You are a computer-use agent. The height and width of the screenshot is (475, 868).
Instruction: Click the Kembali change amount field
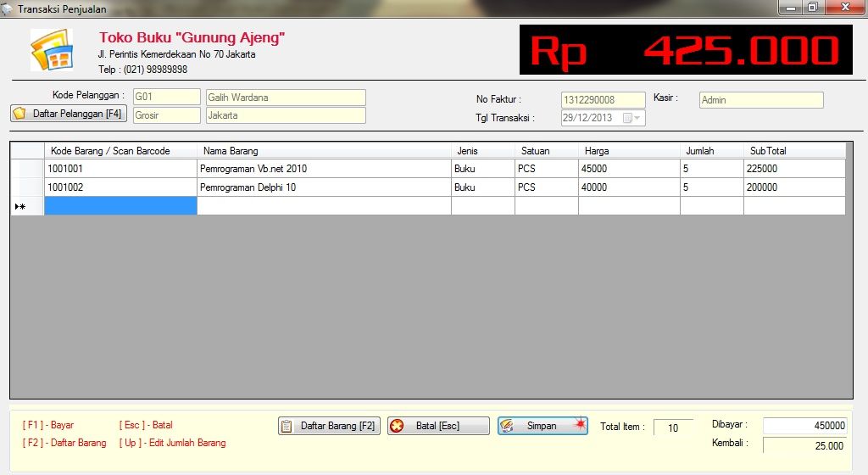click(804, 445)
